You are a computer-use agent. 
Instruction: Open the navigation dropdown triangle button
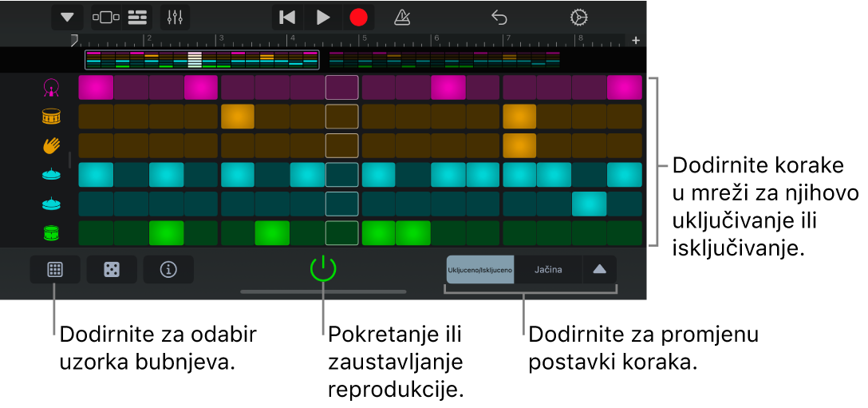[x=68, y=18]
